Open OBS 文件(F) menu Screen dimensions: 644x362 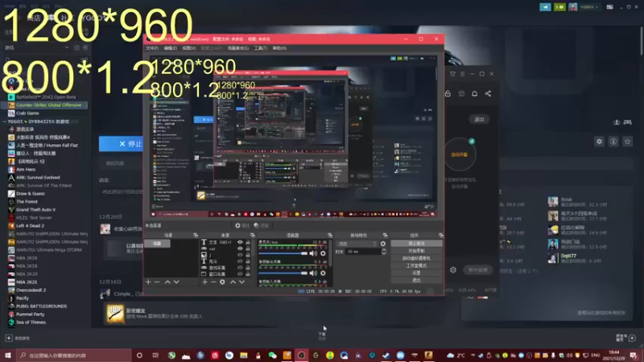pos(152,48)
